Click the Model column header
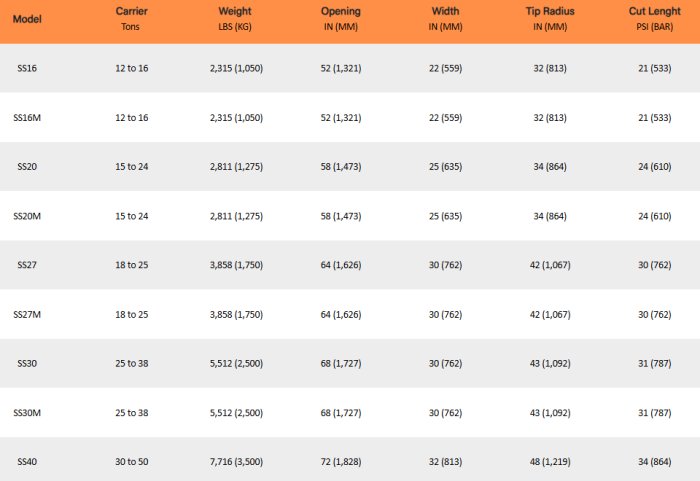Viewport: 700px width, 481px height. click(x=26, y=19)
